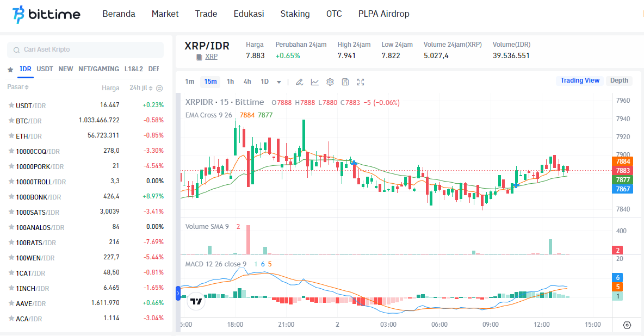This screenshot has height=336, width=644.
Task: Open the PLPA Airdrop menu
Action: pyautogui.click(x=383, y=14)
